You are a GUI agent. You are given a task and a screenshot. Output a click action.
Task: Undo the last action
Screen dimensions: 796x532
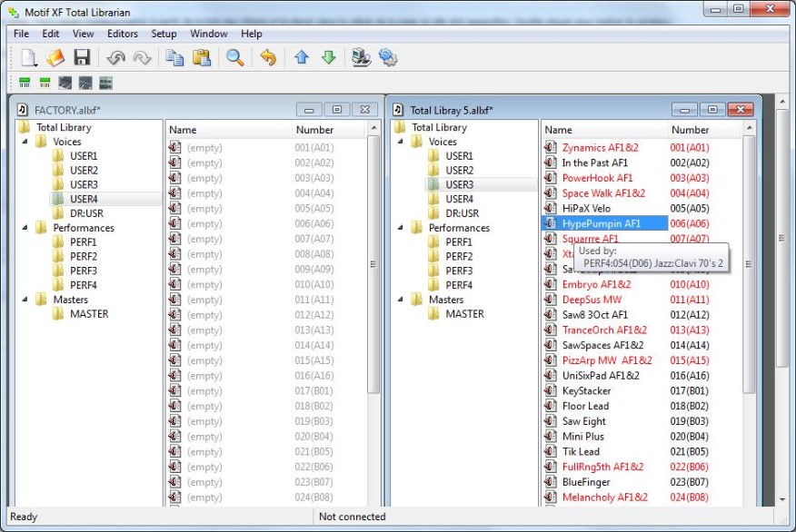point(115,58)
